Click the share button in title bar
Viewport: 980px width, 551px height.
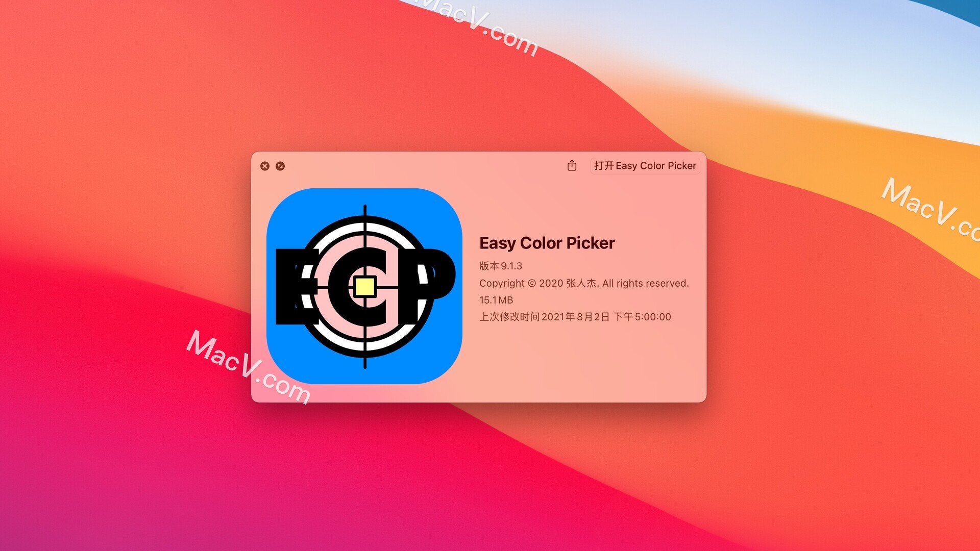pos(572,166)
